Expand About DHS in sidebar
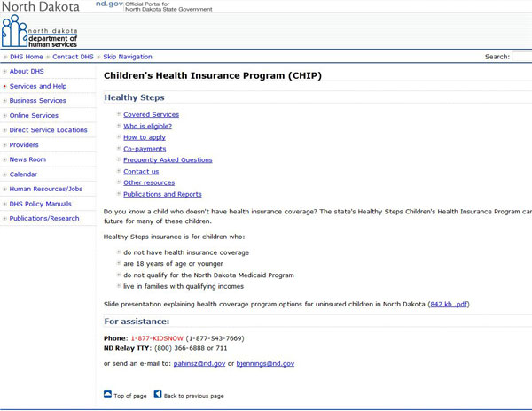The image size is (532, 411). tap(27, 71)
